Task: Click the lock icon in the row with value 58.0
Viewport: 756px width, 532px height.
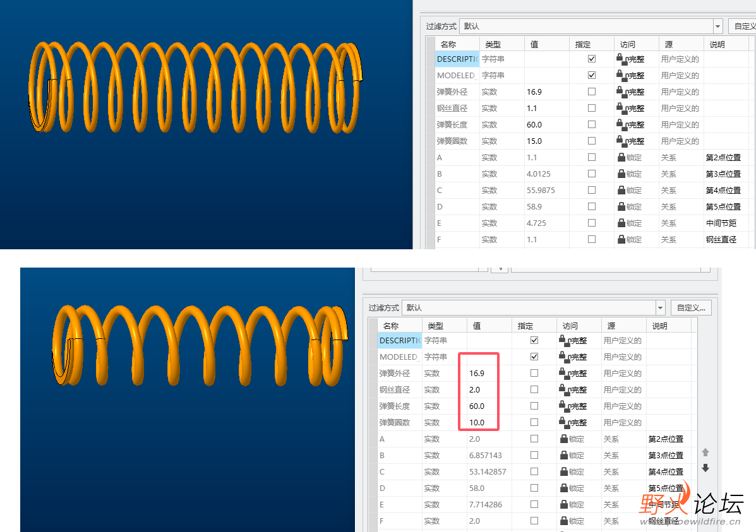Action: (x=564, y=488)
